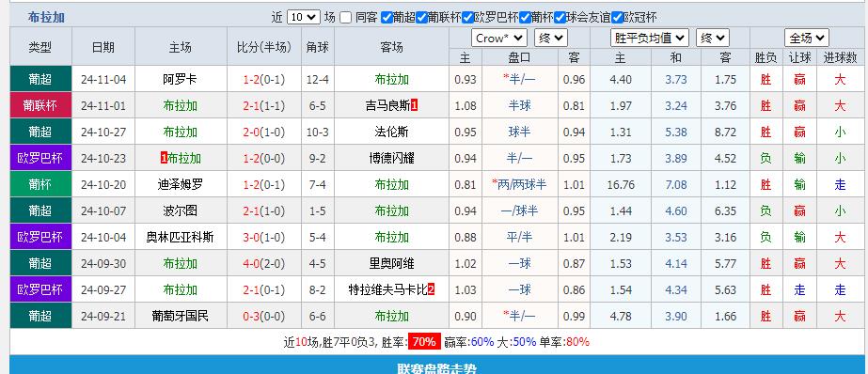The height and width of the screenshot is (374, 868).
Task: Click the 角球 column header
Action: pyautogui.click(x=318, y=47)
